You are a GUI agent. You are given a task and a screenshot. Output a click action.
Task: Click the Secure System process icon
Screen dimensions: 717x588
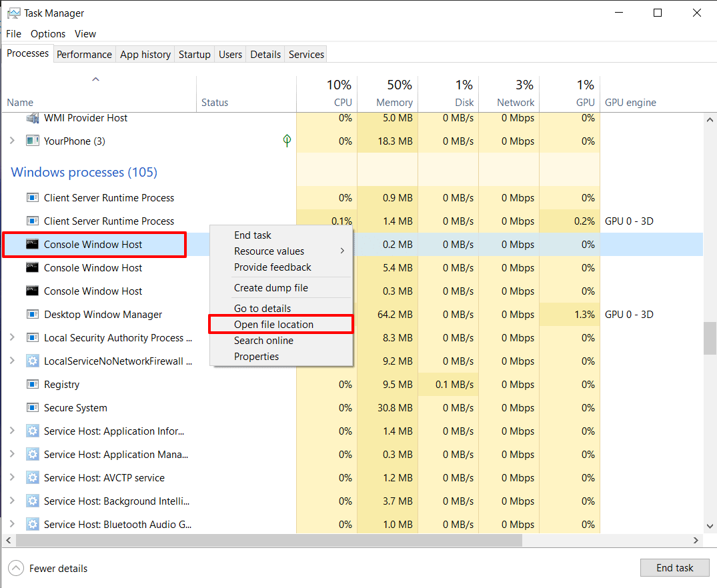(33, 407)
